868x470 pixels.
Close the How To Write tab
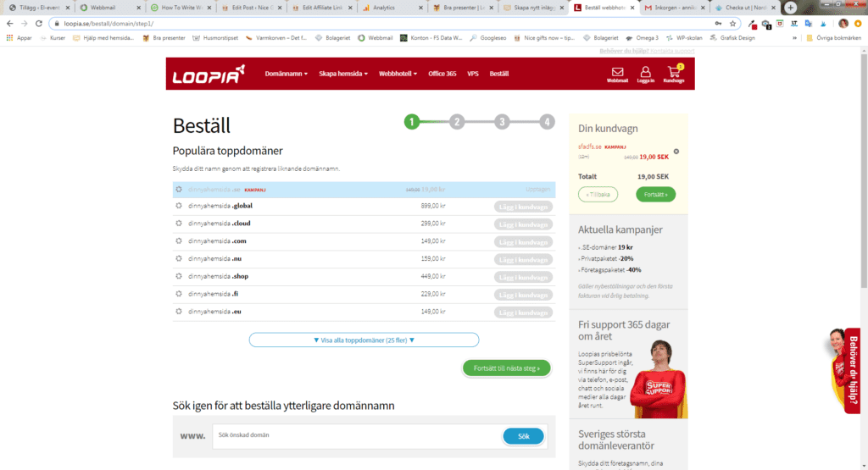209,8
